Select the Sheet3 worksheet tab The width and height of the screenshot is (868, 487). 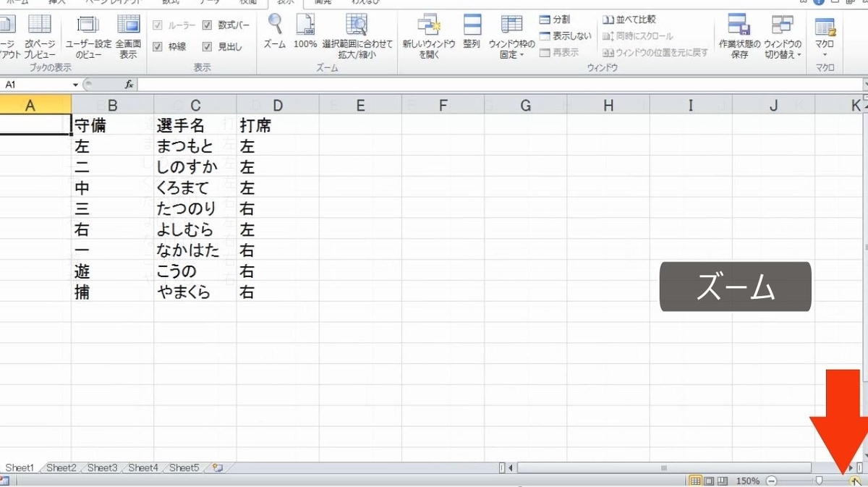click(101, 467)
